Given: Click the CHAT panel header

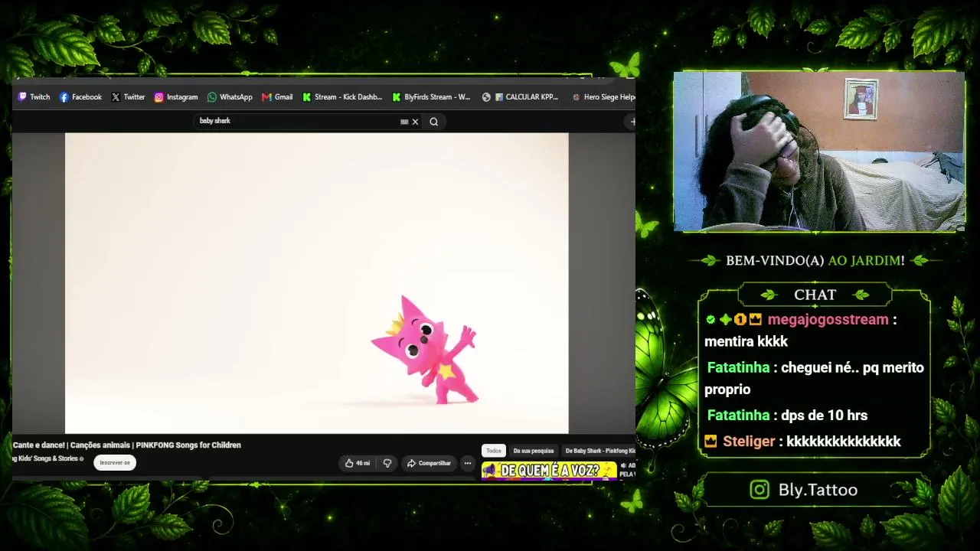Looking at the screenshot, I should point(815,295).
